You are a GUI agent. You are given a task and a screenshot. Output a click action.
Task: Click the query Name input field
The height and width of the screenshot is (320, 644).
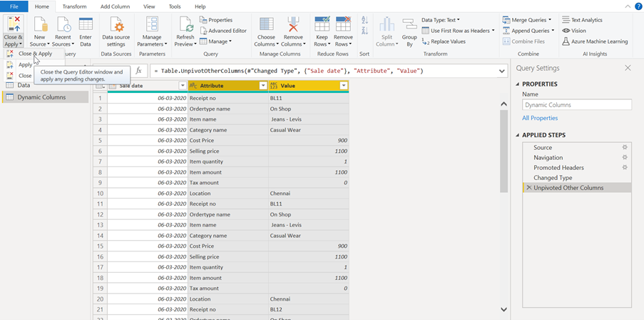point(577,105)
